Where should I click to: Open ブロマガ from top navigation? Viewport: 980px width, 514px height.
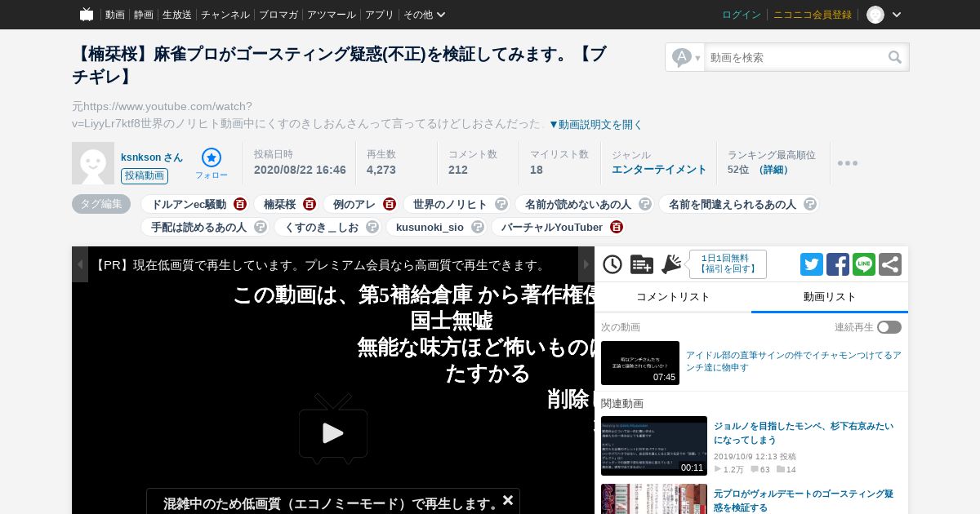click(278, 15)
